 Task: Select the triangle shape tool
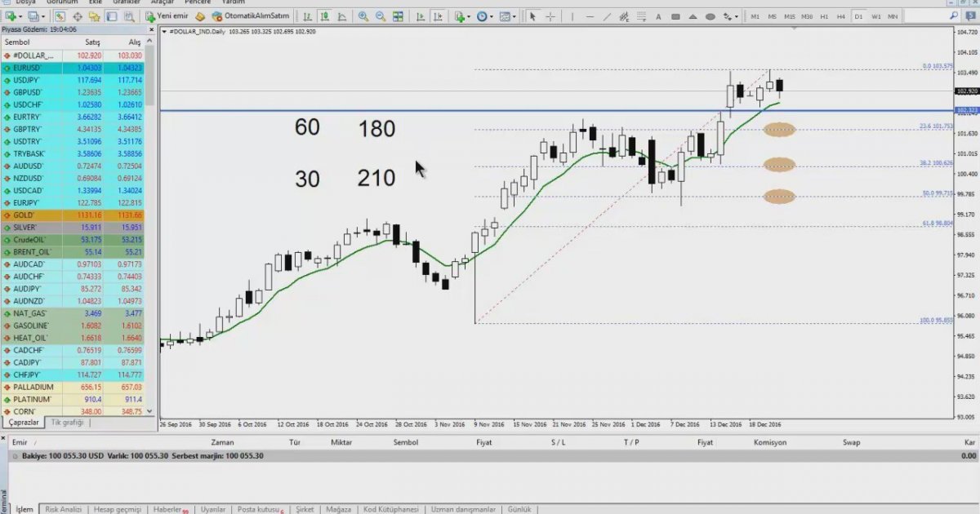tap(693, 16)
